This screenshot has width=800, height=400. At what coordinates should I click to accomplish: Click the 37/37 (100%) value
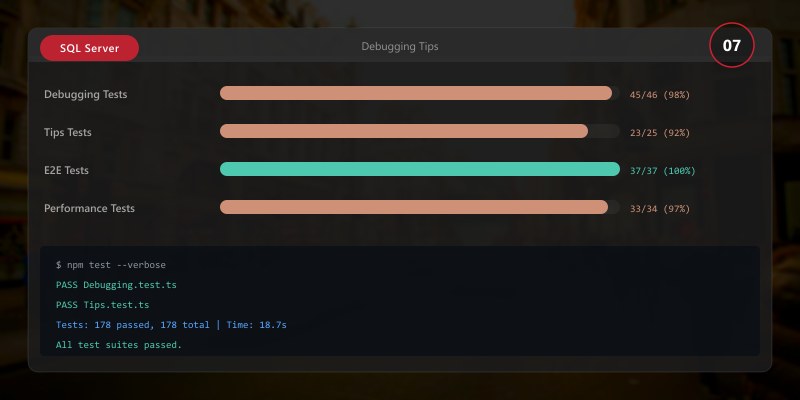(663, 171)
